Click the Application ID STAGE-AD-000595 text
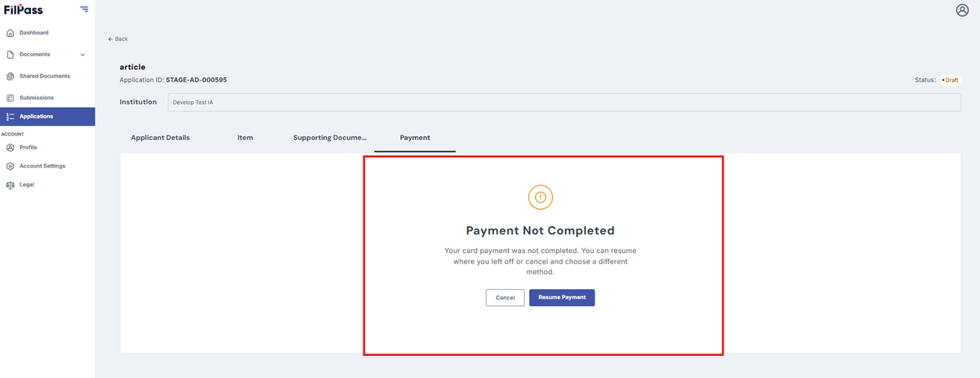The height and width of the screenshot is (378, 980). click(x=173, y=80)
